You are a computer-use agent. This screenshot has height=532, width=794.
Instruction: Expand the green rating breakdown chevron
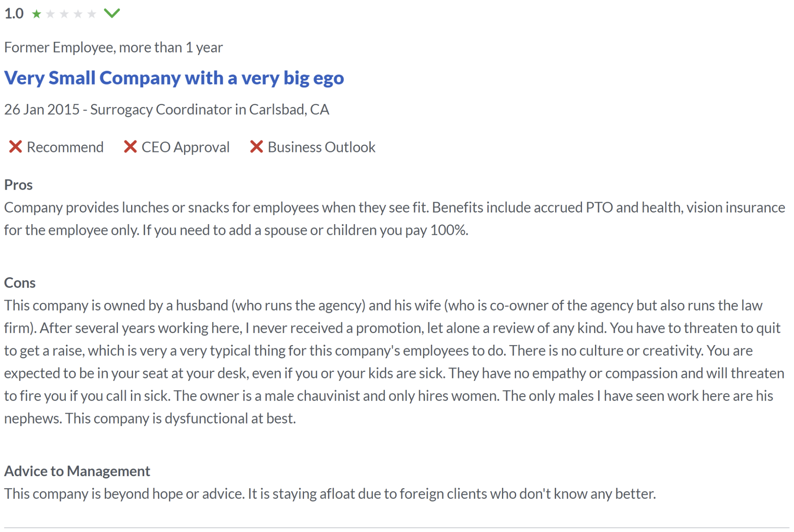pos(112,14)
